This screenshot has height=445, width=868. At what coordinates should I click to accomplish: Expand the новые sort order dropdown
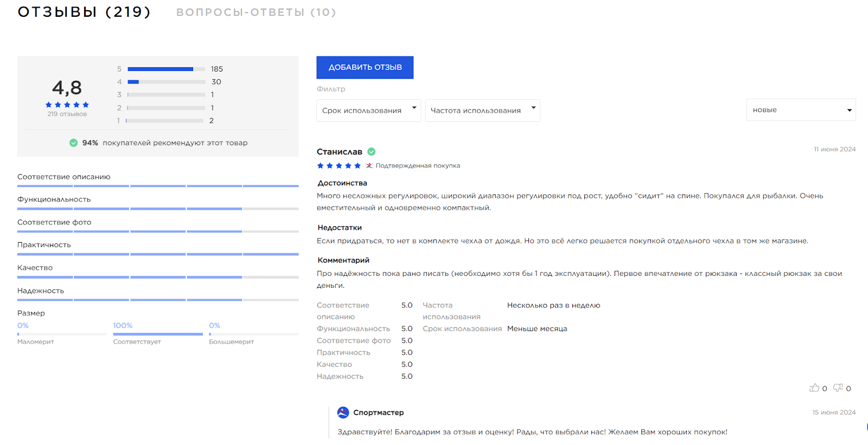[x=801, y=109]
